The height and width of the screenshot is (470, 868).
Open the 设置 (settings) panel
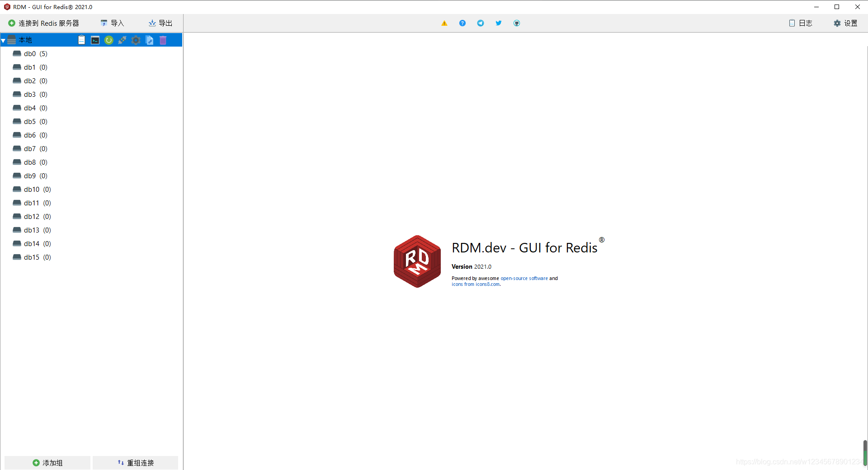pos(846,23)
